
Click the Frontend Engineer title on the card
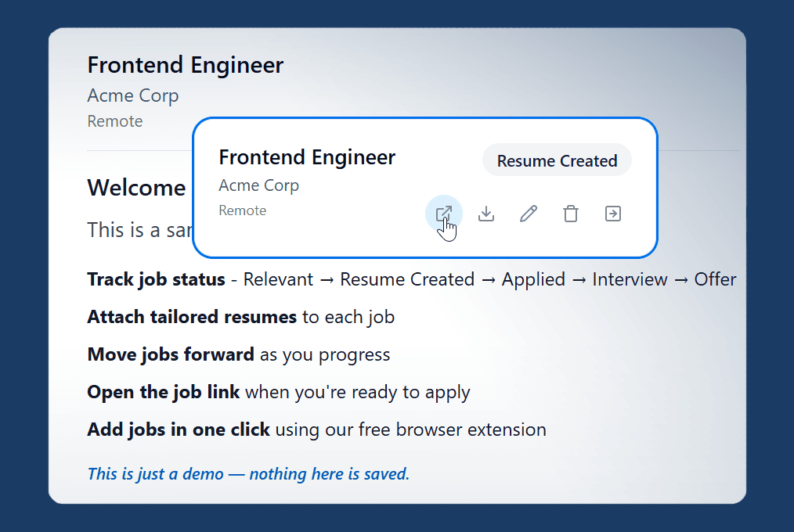[x=307, y=157]
